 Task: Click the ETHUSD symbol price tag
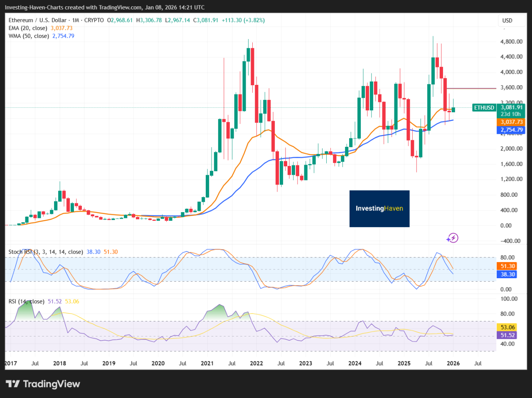(x=484, y=108)
